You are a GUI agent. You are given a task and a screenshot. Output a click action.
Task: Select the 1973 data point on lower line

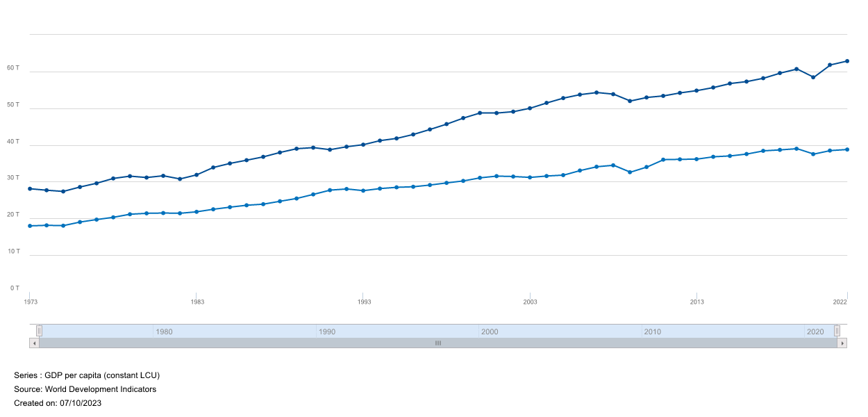(30, 226)
